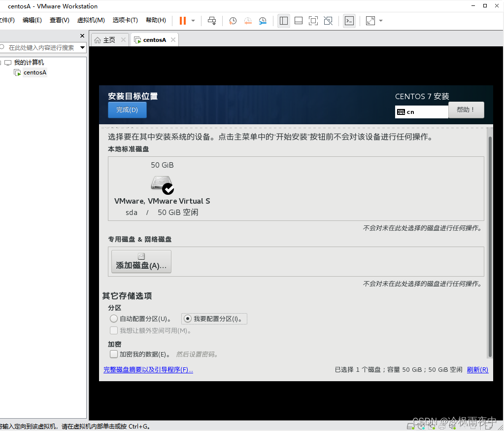The height and width of the screenshot is (431, 504).
Task: Select centosA VM in the library tree
Action: click(34, 72)
